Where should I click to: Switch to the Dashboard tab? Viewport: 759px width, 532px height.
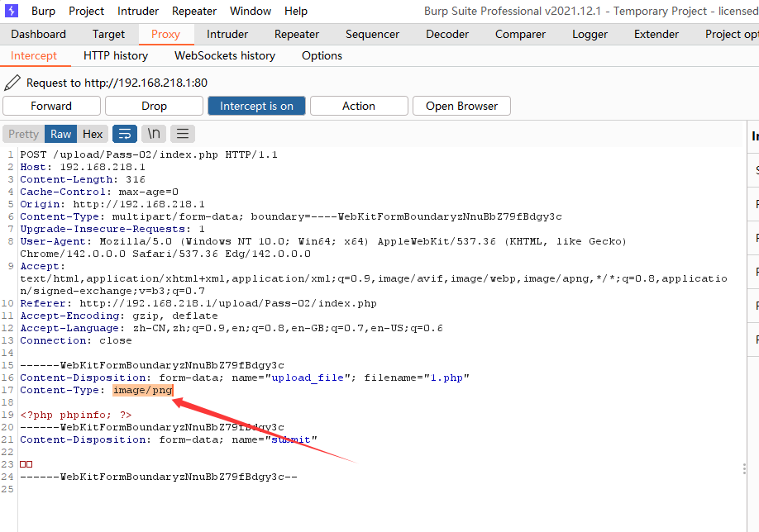[x=38, y=35]
